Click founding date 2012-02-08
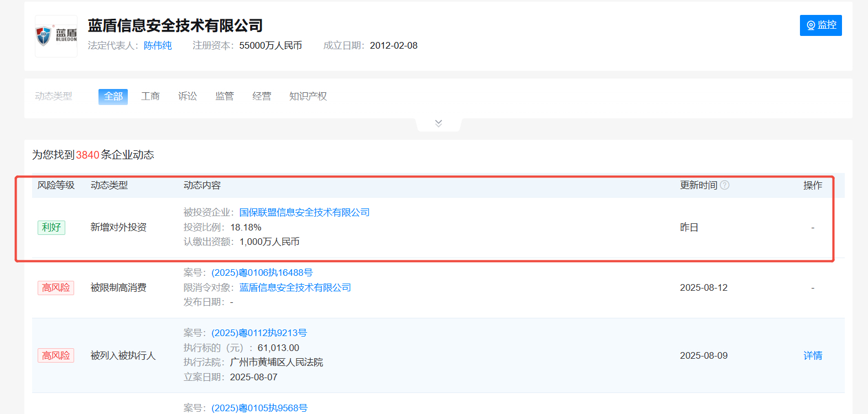Image resolution: width=868 pixels, height=414 pixels. pos(394,45)
